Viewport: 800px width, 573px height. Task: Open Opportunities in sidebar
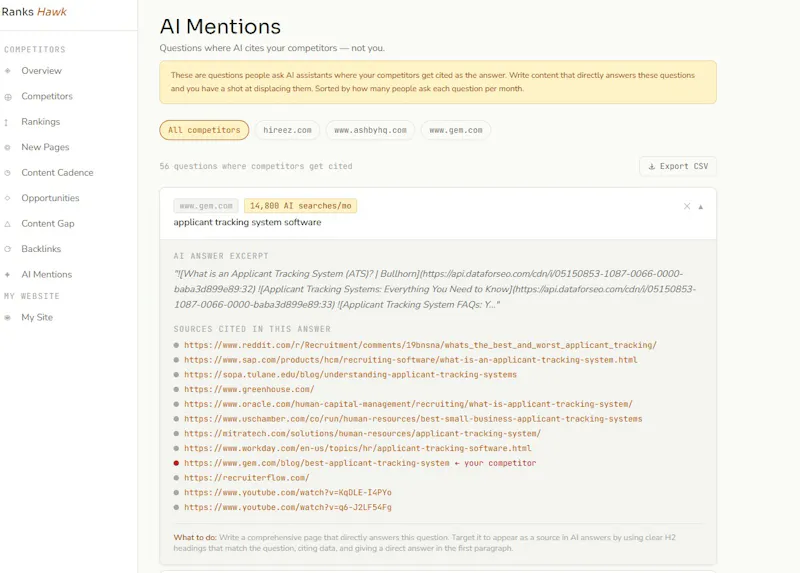pyautogui.click(x=50, y=198)
